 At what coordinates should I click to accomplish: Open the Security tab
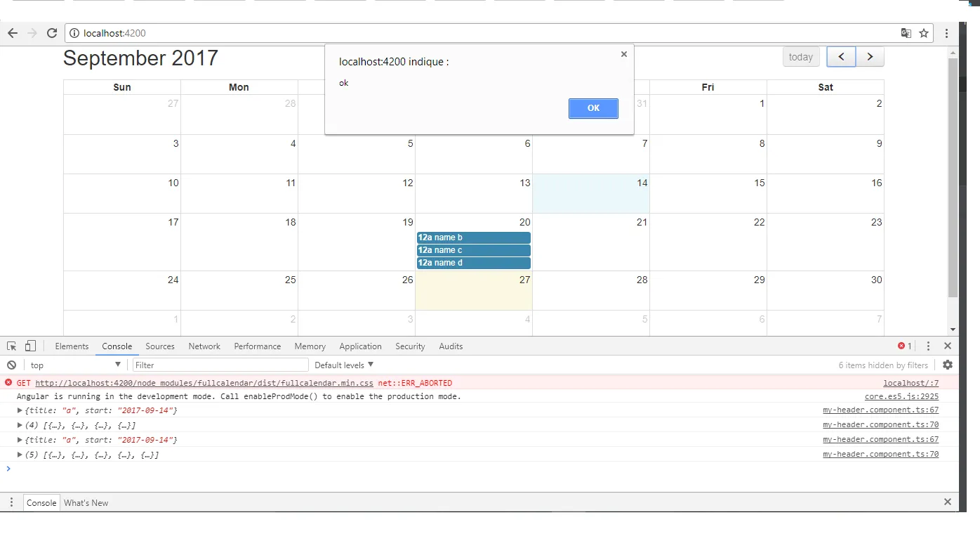410,346
